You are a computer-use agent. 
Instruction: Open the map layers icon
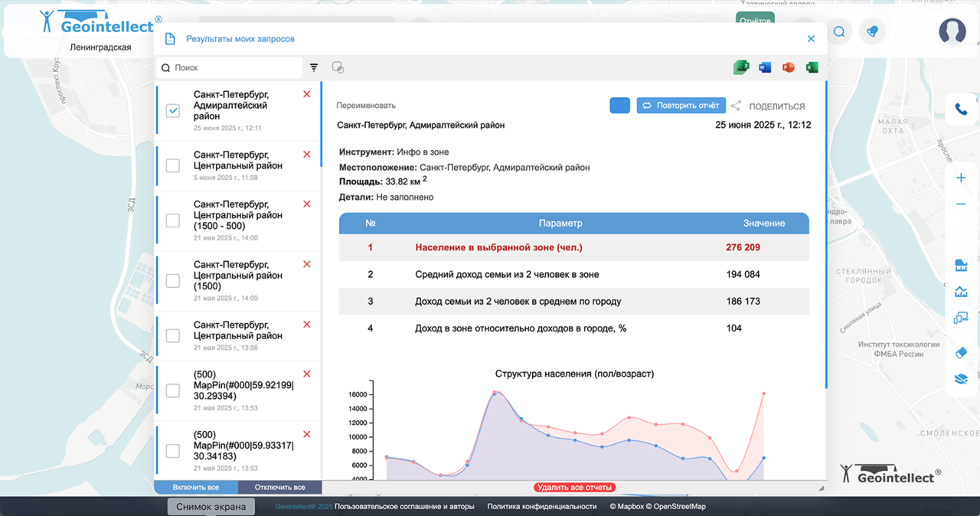[x=961, y=379]
